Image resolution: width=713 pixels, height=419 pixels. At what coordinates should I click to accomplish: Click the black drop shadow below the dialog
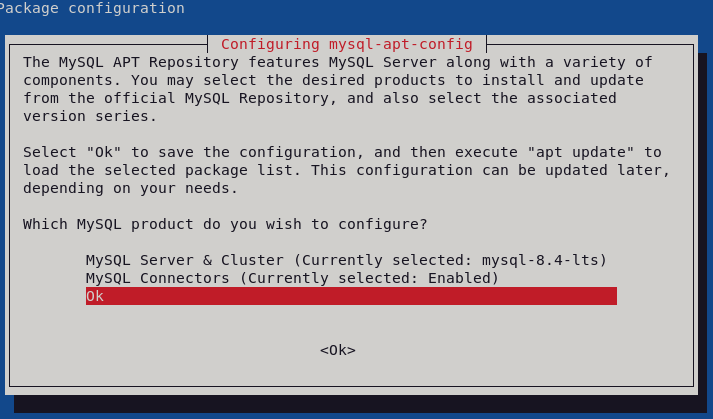pyautogui.click(x=360, y=404)
